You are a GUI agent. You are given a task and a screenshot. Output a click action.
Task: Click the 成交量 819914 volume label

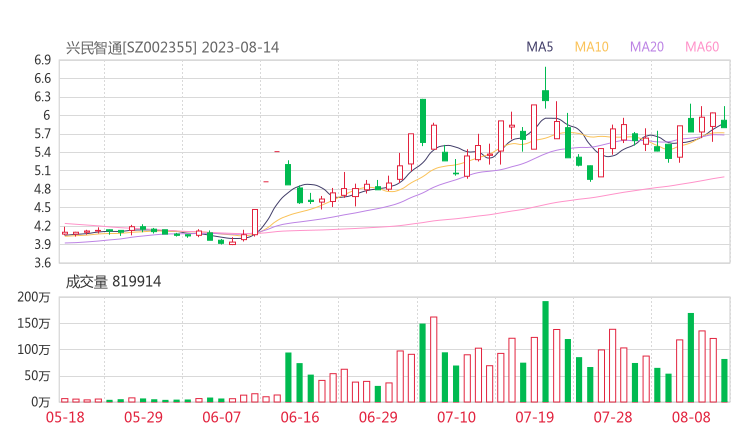coord(113,282)
